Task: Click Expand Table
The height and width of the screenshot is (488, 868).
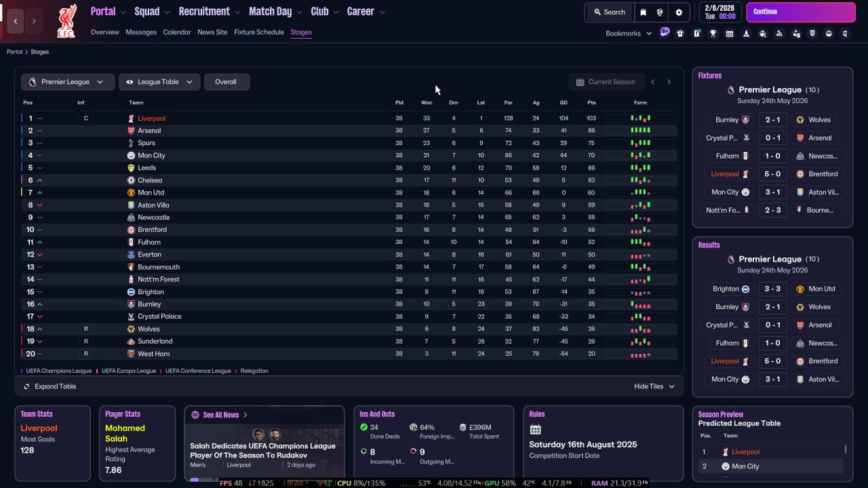Action: pos(50,386)
